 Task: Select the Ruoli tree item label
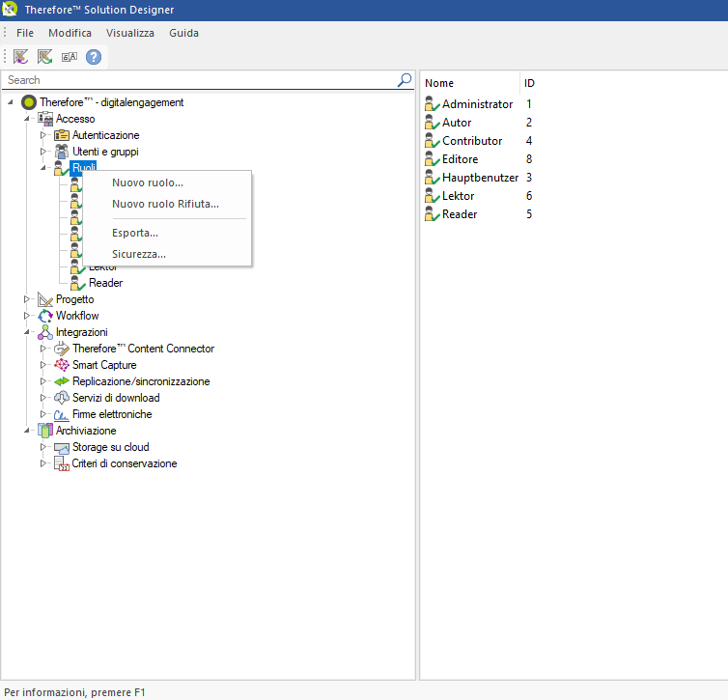(x=84, y=168)
